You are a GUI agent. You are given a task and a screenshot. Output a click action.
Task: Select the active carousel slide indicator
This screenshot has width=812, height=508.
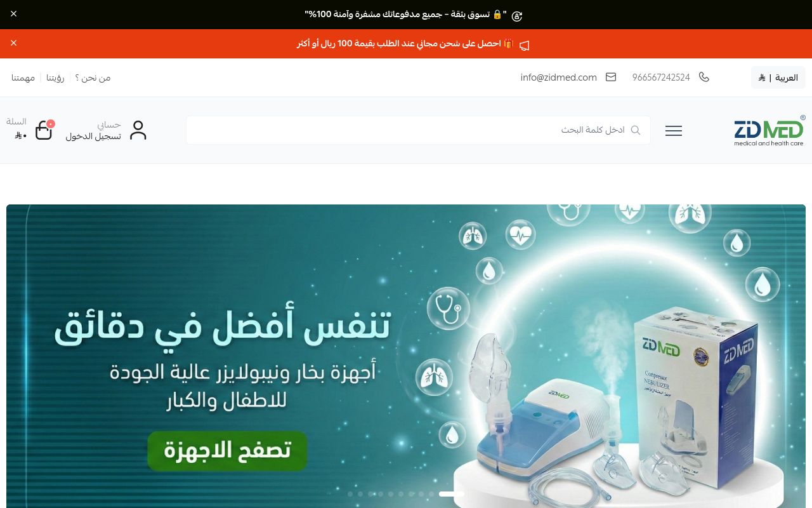(x=452, y=493)
